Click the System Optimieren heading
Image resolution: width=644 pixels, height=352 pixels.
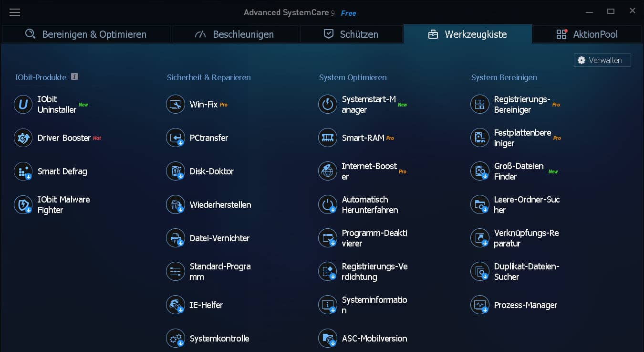(x=353, y=77)
